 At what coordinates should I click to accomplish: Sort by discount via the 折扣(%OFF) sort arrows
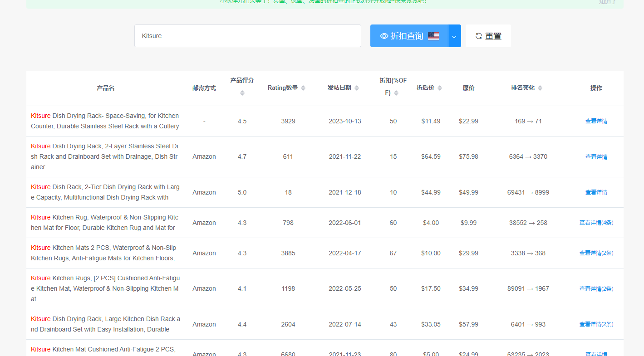pyautogui.click(x=396, y=92)
